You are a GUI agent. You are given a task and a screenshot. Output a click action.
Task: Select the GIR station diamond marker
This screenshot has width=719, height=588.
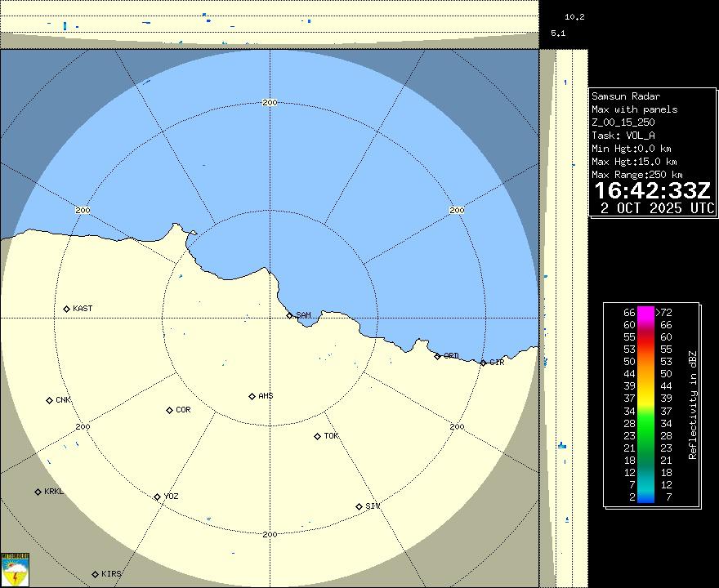483,363
